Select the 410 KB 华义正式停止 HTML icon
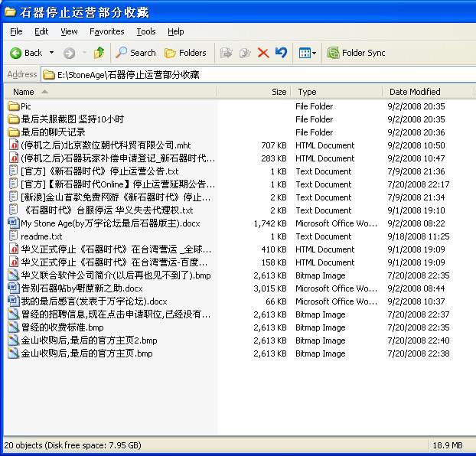The width and height of the screenshot is (476, 456). tap(14, 249)
